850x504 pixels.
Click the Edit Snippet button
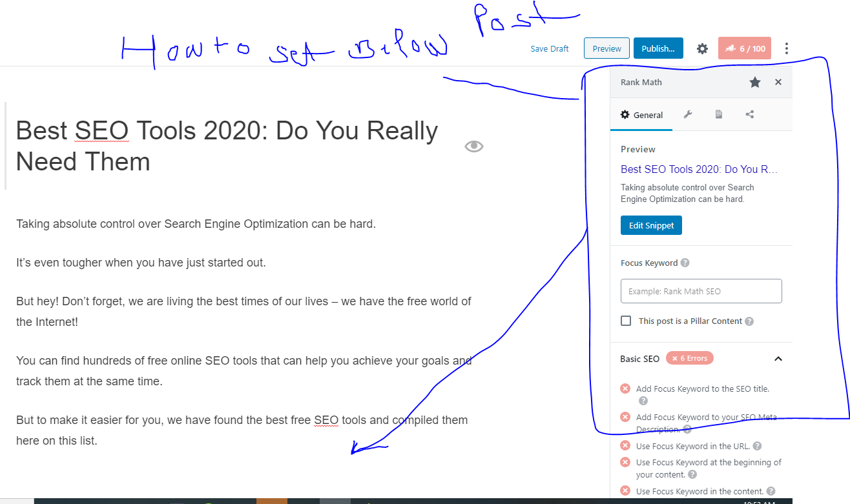point(651,225)
